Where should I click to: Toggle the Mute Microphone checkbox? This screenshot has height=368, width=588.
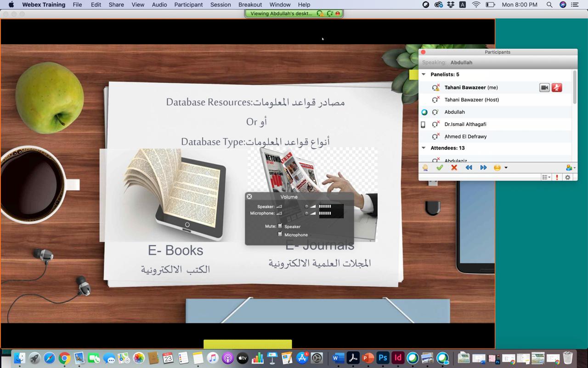(x=280, y=234)
